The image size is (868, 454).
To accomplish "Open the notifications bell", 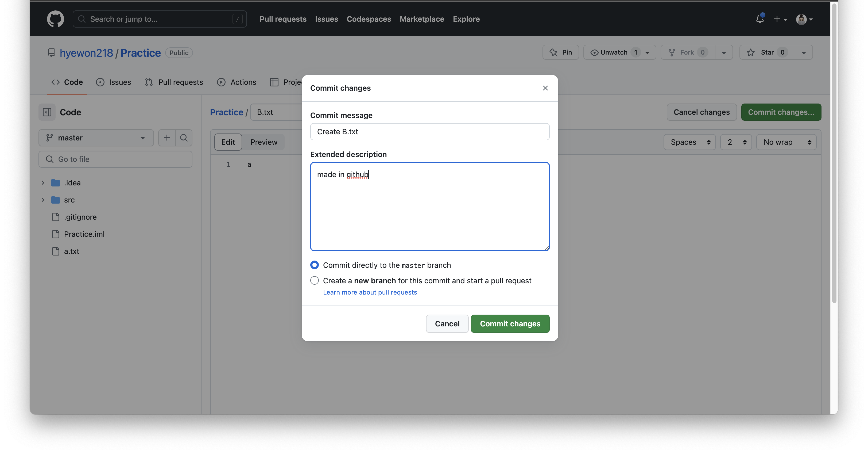I will click(x=760, y=19).
